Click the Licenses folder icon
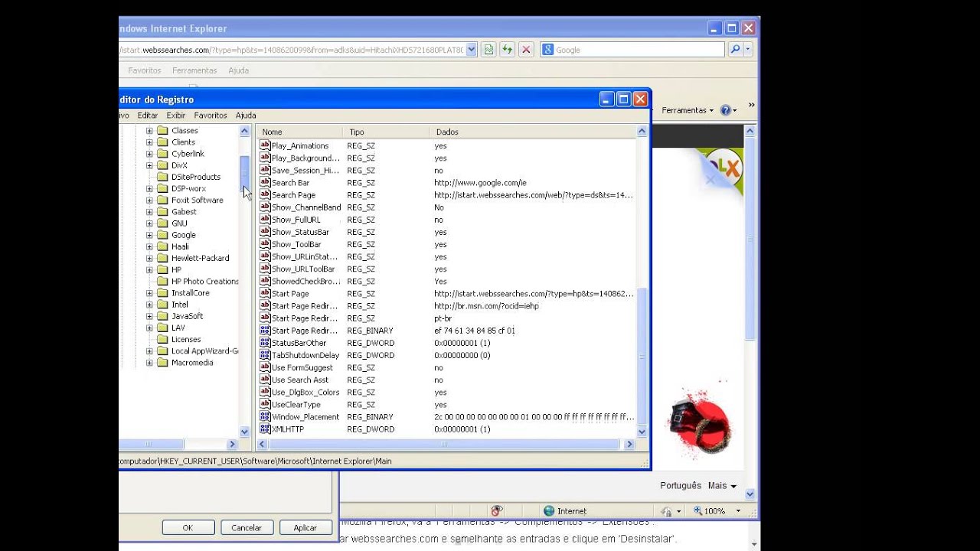The width and height of the screenshot is (980, 551). point(162,339)
